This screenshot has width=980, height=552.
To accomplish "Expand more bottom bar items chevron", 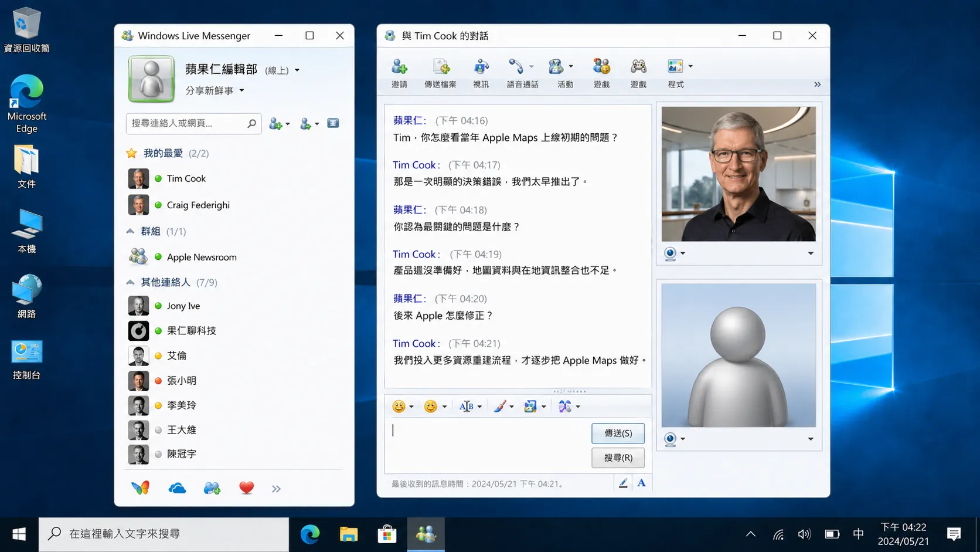I will click(x=276, y=489).
